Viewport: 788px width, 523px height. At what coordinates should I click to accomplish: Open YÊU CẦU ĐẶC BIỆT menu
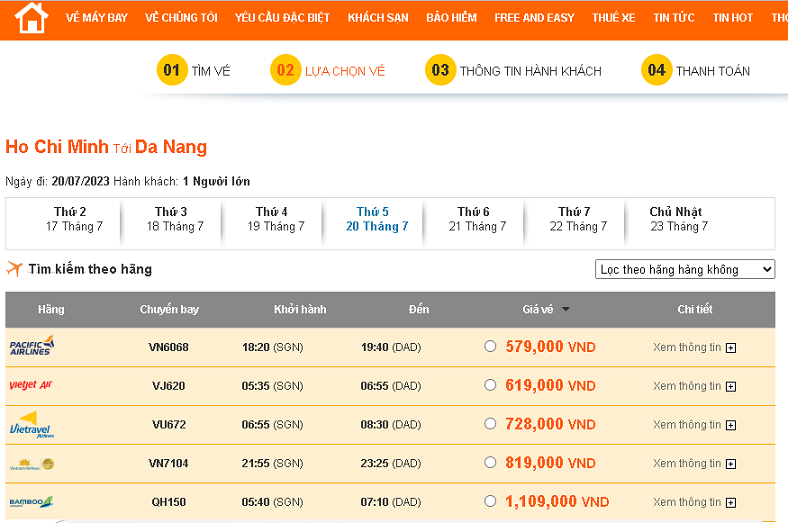coord(282,18)
